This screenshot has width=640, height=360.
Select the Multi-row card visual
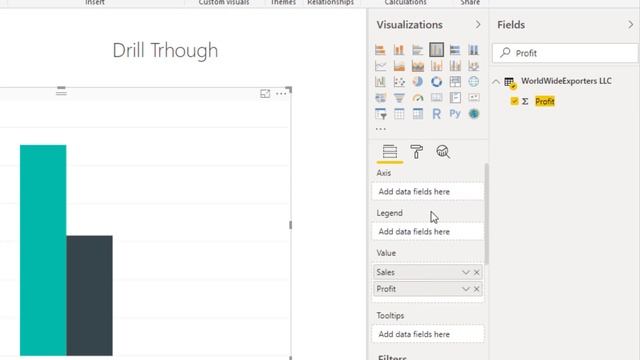[455, 98]
